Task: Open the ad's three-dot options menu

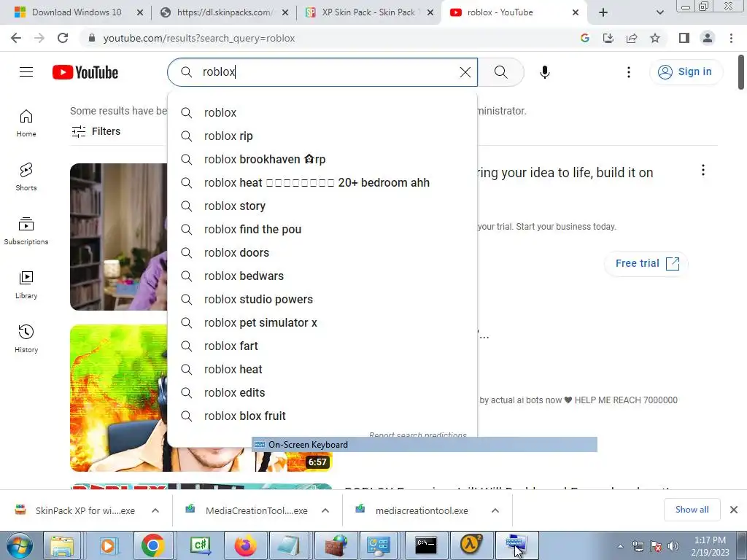Action: pyautogui.click(x=703, y=170)
